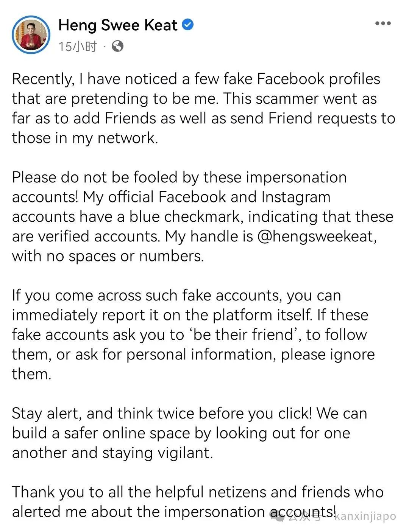Image resolution: width=409 pixels, height=532 pixels.
Task: Click the paragraph starting 'Please do not be fooled'
Action: coord(203,216)
